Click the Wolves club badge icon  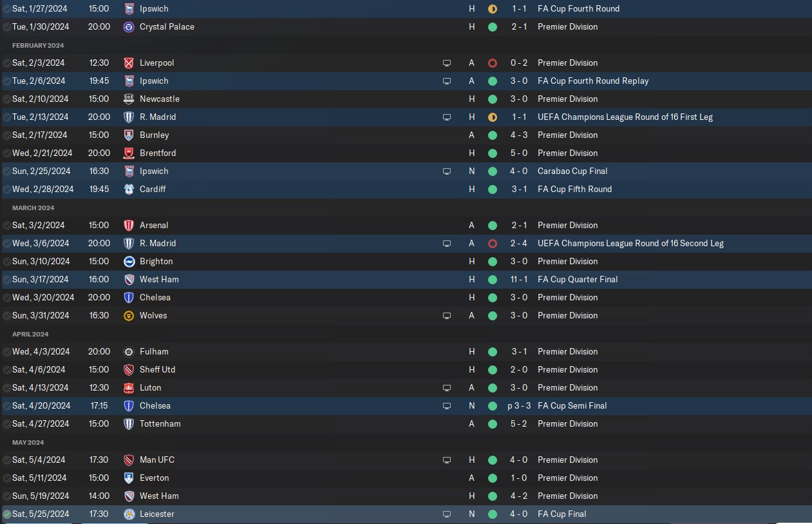(129, 315)
